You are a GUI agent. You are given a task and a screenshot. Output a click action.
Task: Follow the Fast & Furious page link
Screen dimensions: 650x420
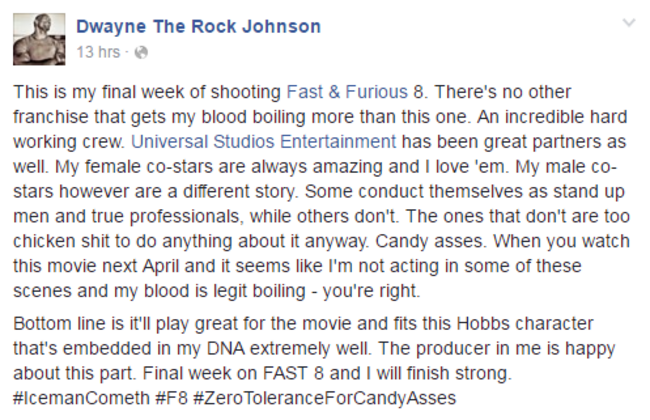(x=347, y=92)
